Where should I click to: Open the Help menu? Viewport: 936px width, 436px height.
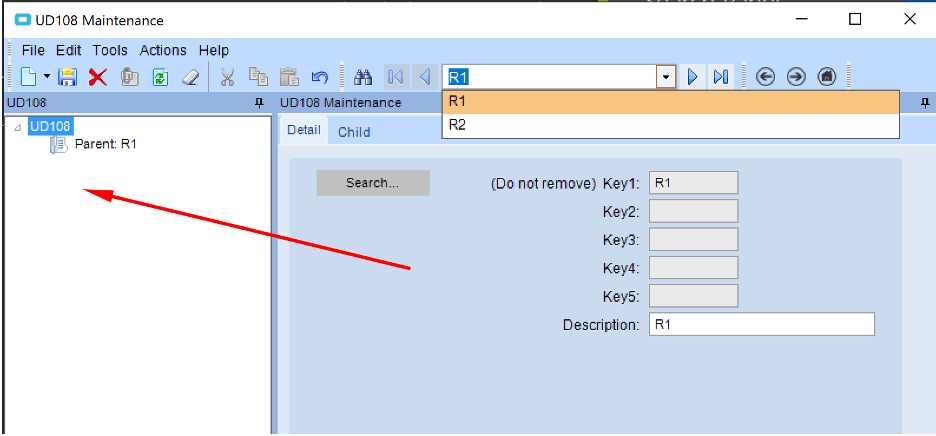click(x=214, y=50)
